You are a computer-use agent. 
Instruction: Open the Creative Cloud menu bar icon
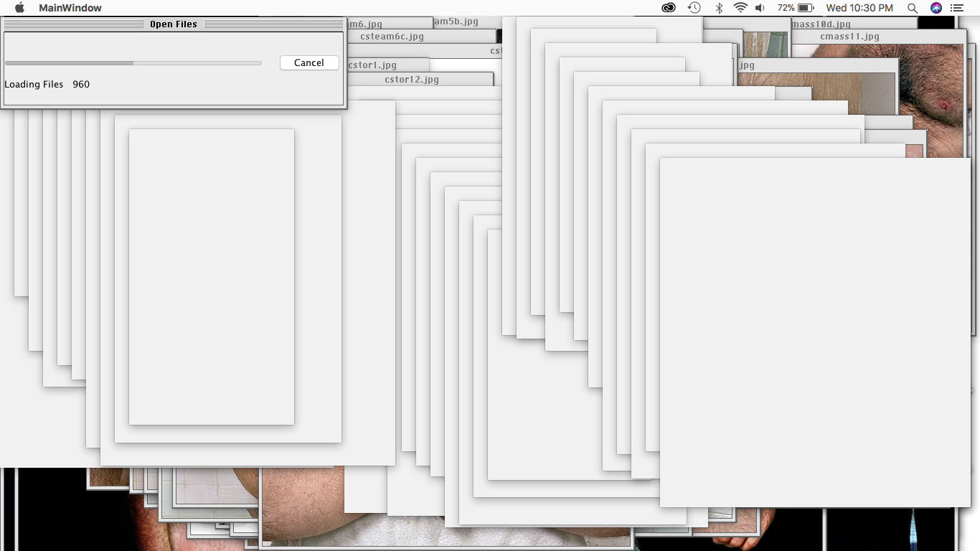pyautogui.click(x=669, y=8)
